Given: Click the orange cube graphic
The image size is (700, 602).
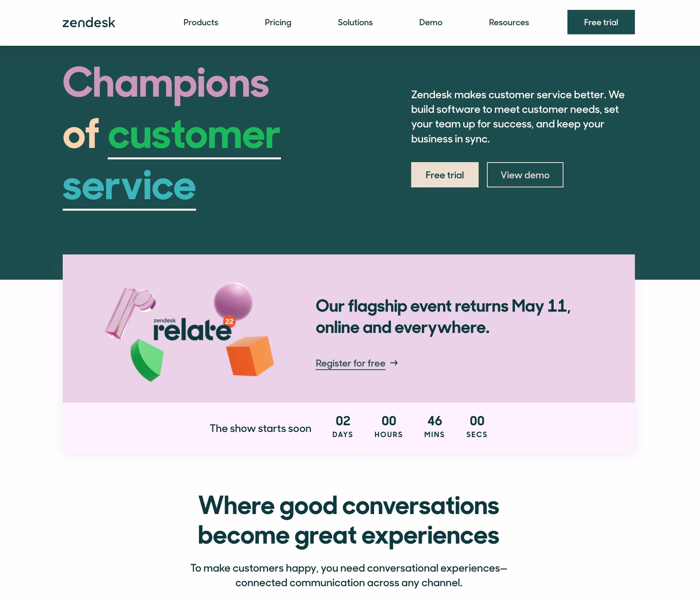Looking at the screenshot, I should [250, 354].
